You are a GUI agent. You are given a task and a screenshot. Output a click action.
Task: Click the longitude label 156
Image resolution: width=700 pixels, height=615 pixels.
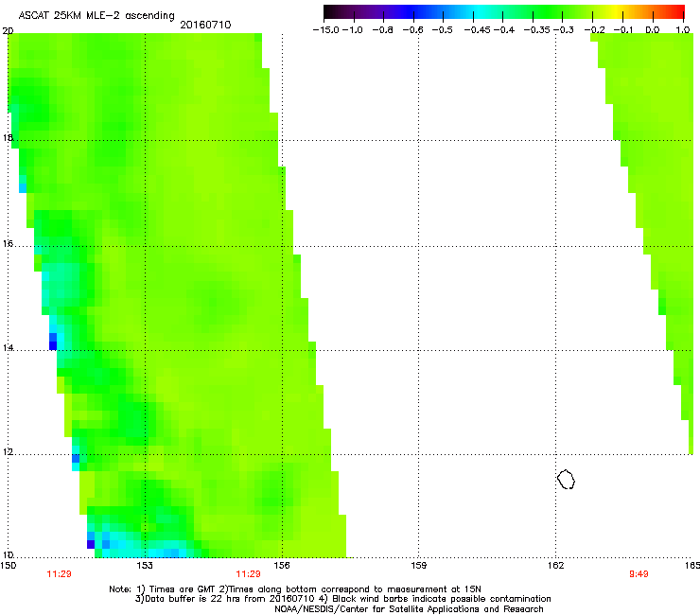click(x=282, y=566)
